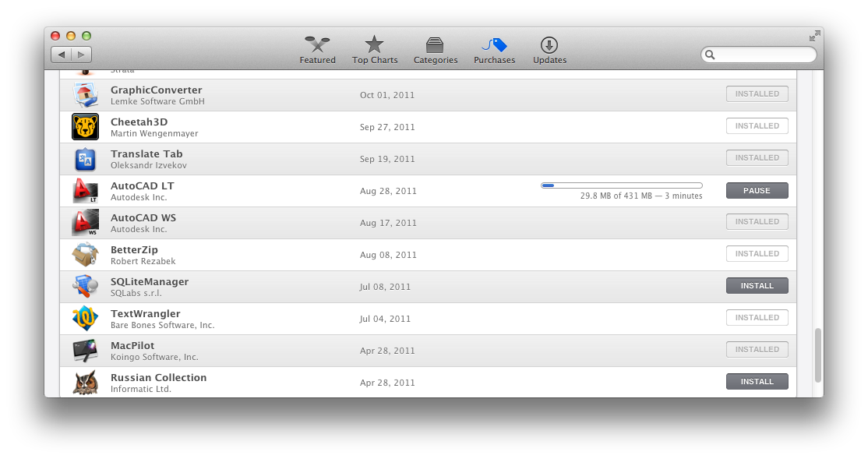
Task: Open the Translate Tab title
Action: [146, 154]
